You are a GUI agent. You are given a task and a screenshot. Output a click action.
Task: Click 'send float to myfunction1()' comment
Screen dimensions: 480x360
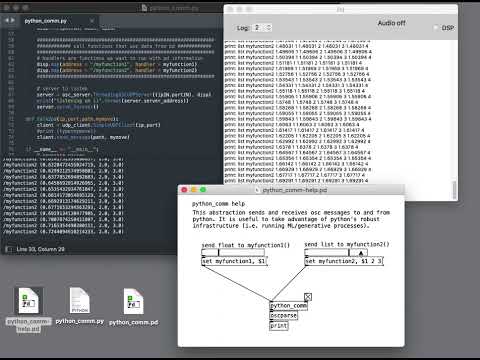pyautogui.click(x=246, y=245)
